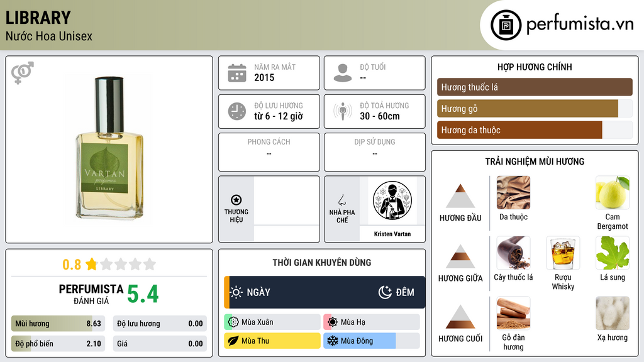This screenshot has width=644, height=362.
Task: Click the perfumista.vn site name text
Action: point(580,25)
